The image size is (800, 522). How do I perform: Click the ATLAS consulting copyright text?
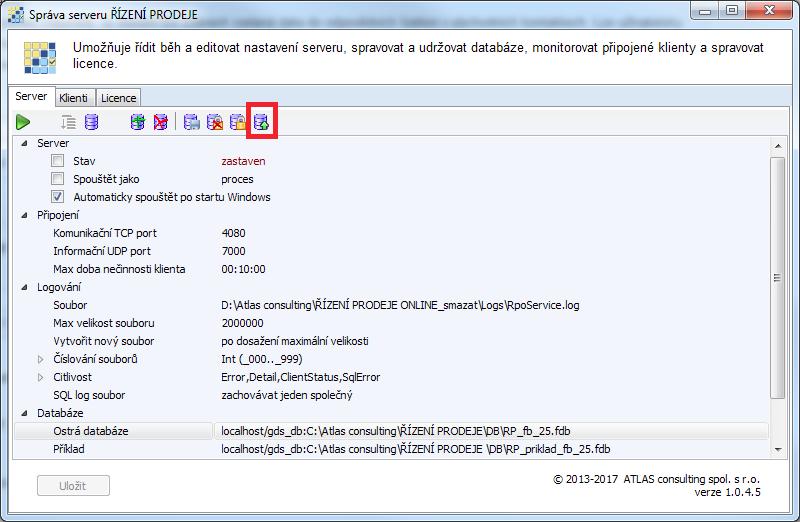tap(657, 479)
